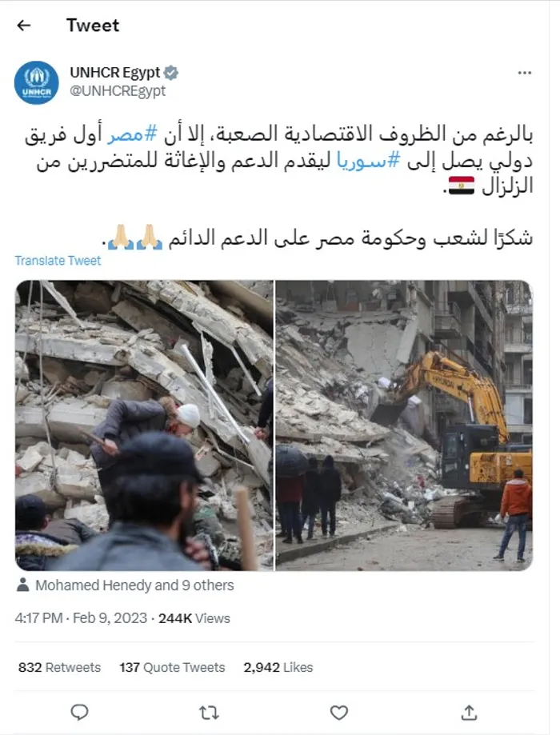
Task: Go back using the arrow icon
Action: pyautogui.click(x=23, y=26)
